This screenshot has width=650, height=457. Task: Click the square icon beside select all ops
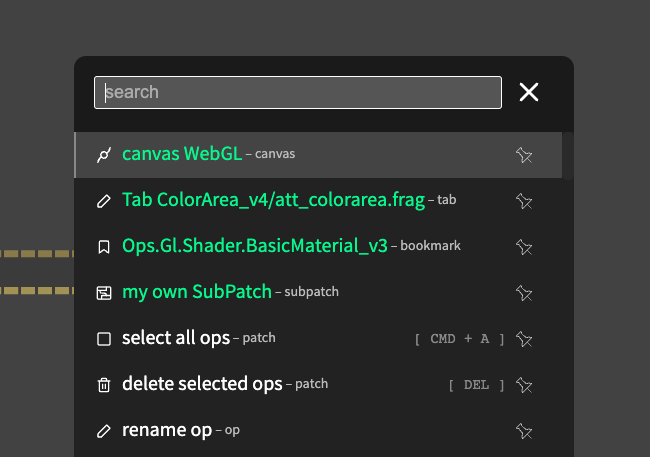tap(104, 339)
